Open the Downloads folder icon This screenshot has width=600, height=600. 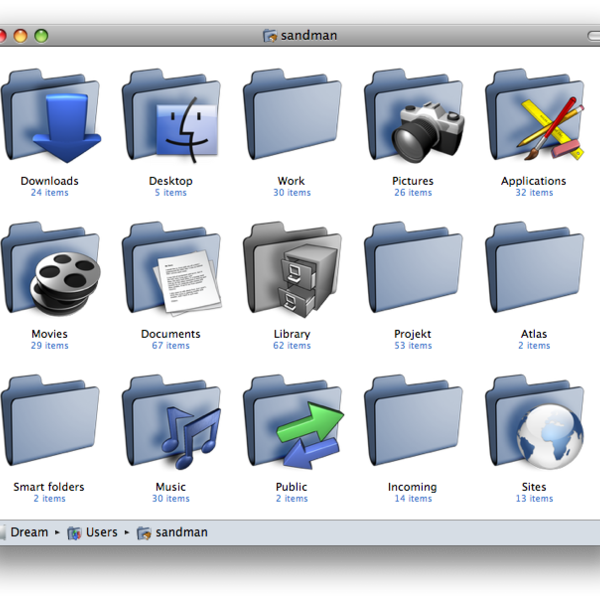(49, 122)
